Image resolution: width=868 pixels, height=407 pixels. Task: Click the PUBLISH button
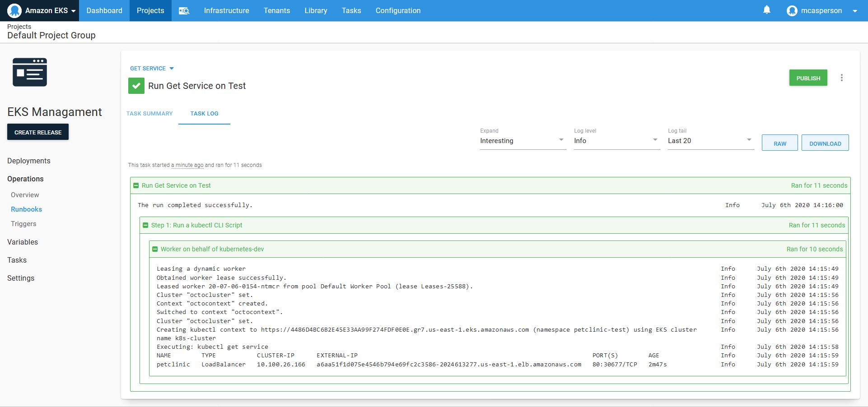(x=808, y=78)
